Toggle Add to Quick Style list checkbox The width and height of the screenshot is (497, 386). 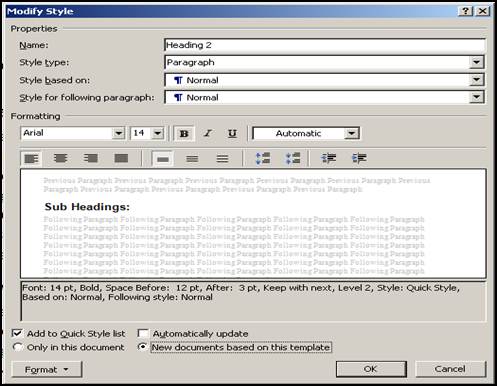coord(17,333)
